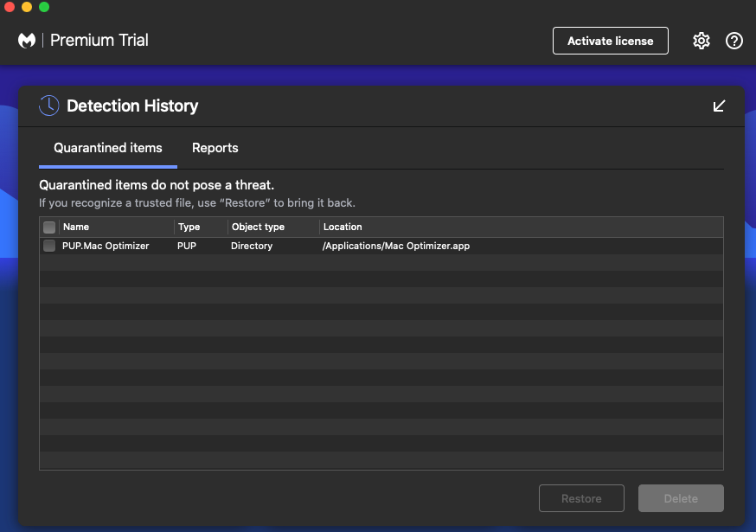Select the PUP.Mac Optimizer name cell

(106, 246)
